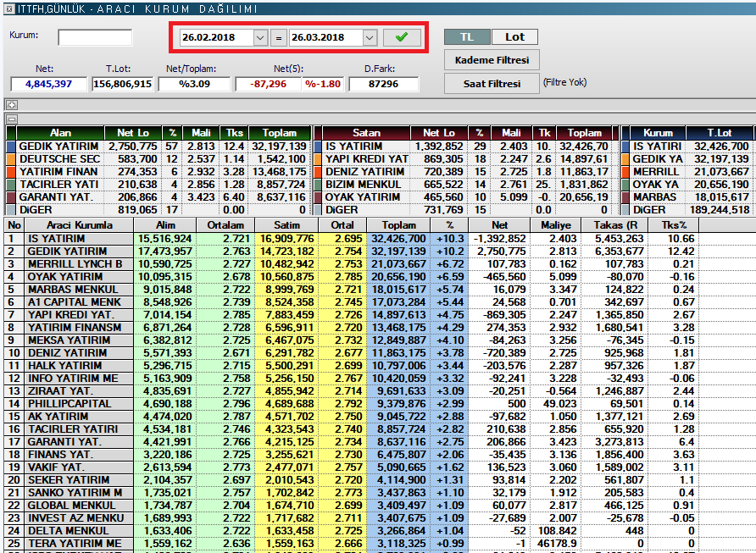The image size is (756, 553).
Task: Select the AK YATIRIM row
Action: click(351, 416)
